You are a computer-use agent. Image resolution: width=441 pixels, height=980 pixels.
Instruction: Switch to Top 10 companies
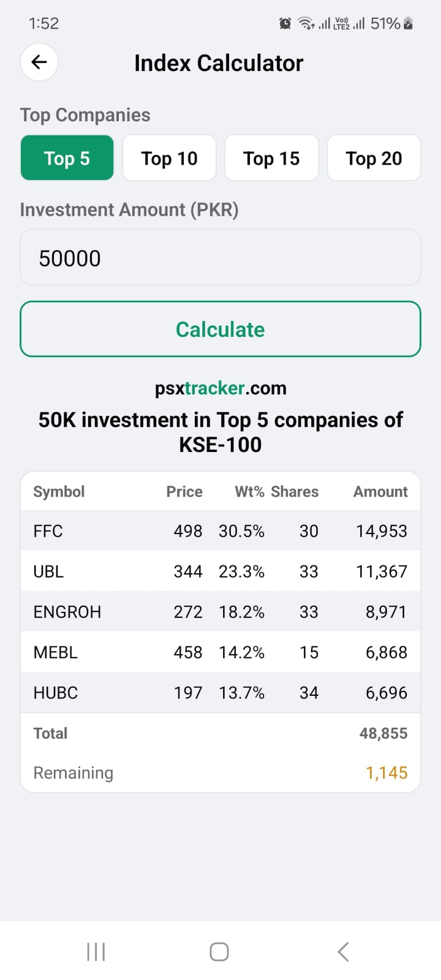pyautogui.click(x=169, y=158)
